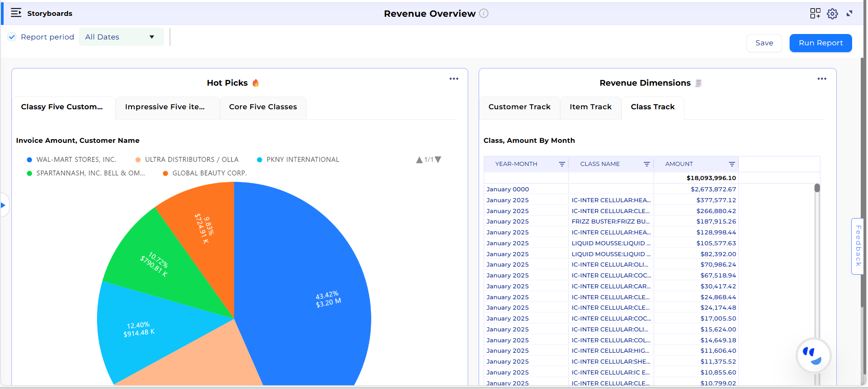Toggle the Report period checkbox
The width and height of the screenshot is (868, 389).
pos(12,37)
